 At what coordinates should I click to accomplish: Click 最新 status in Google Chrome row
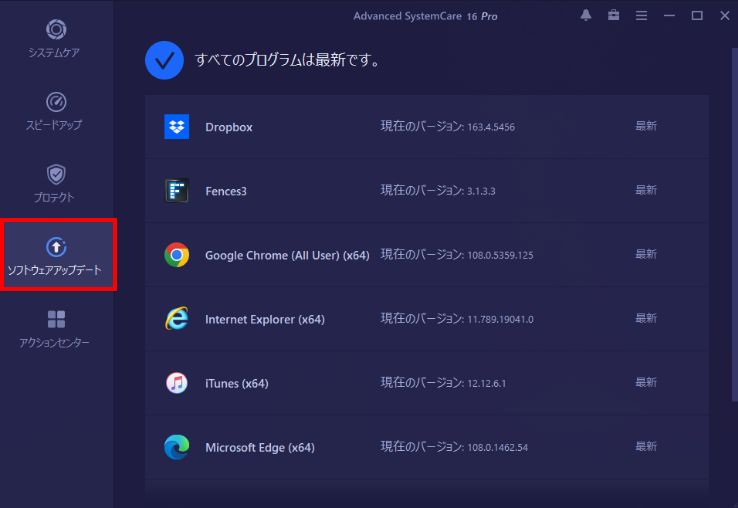click(x=646, y=254)
